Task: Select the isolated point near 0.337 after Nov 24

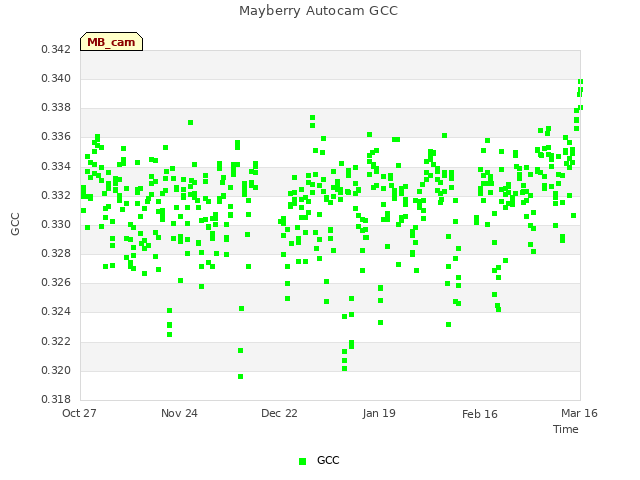Action: [x=191, y=122]
